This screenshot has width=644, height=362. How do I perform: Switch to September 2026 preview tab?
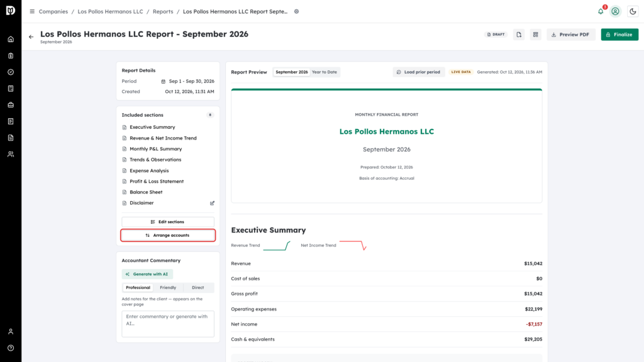[x=292, y=72]
